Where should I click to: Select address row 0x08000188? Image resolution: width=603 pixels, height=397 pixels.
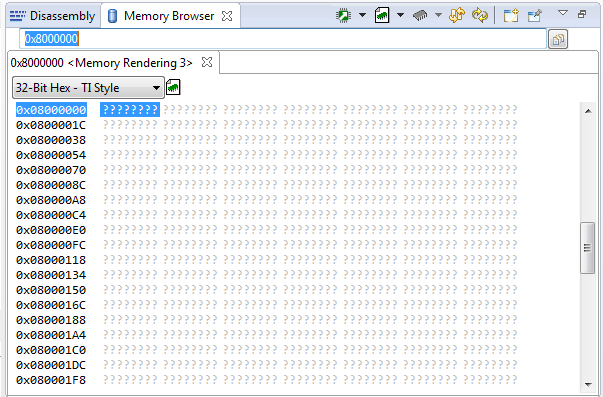51,320
